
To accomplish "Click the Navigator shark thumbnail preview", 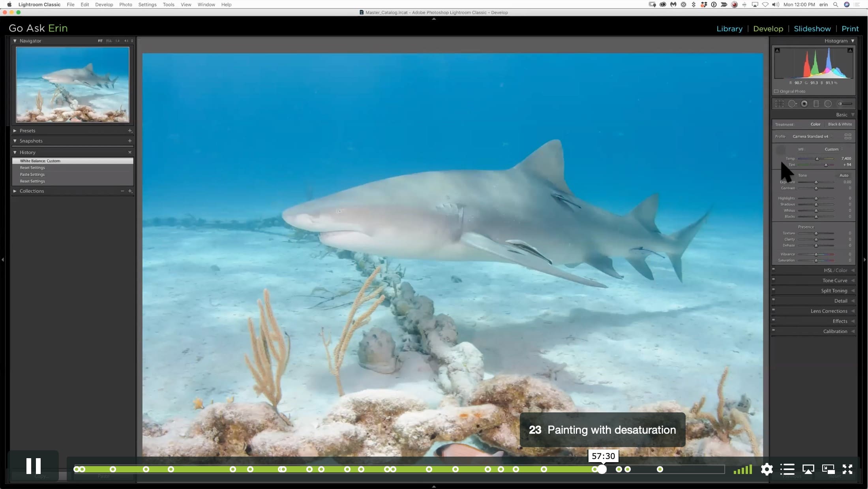I will point(73,85).
